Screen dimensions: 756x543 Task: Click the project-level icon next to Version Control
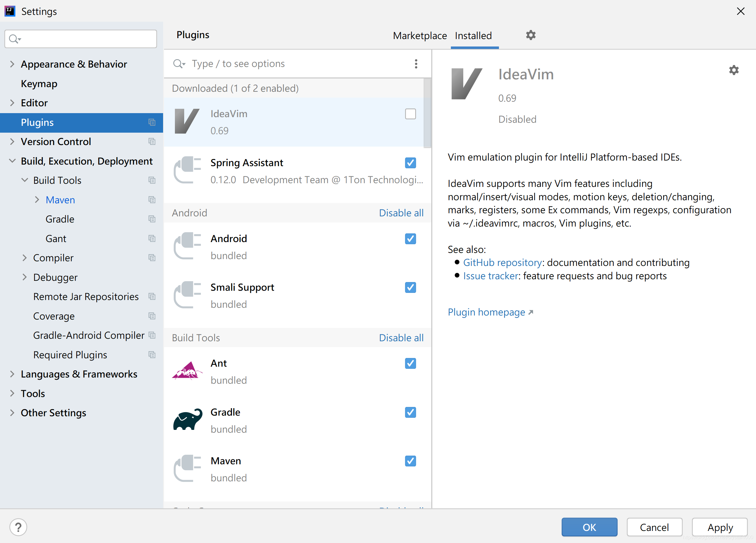(152, 142)
